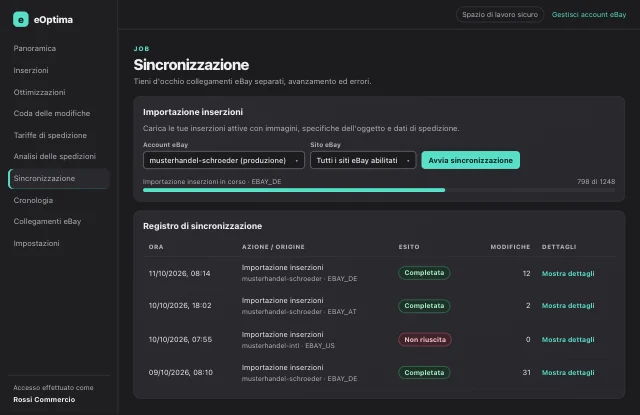The image size is (640, 415).
Task: Open Coda delle modifiche
Action: coord(52,113)
